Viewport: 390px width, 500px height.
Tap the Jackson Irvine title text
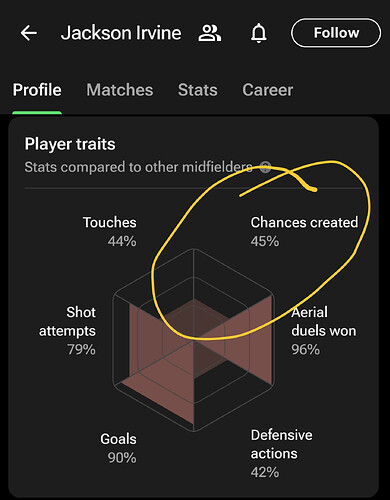[x=121, y=33]
